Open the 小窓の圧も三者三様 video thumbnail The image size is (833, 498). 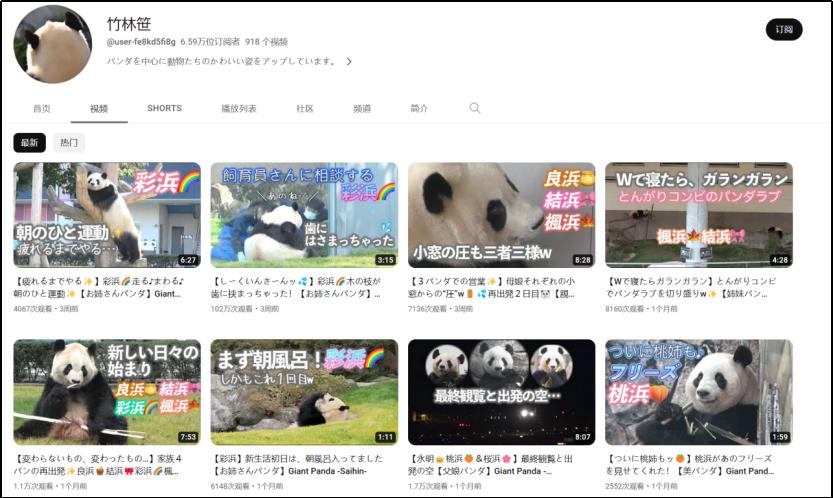(x=502, y=215)
